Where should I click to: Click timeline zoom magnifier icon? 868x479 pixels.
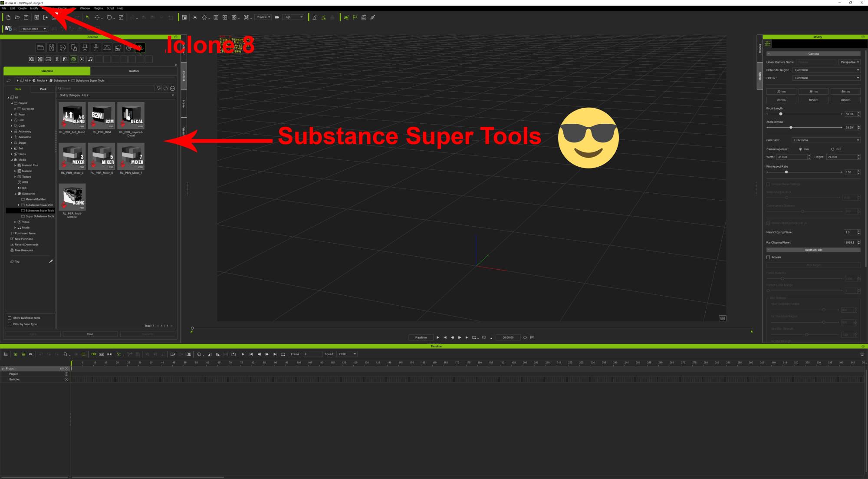coord(199,354)
